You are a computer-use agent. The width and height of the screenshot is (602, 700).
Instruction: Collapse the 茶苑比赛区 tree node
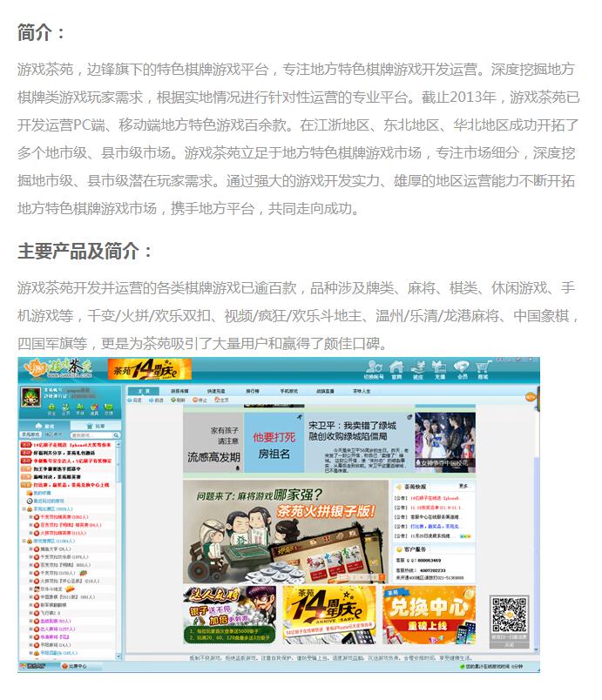pos(24,509)
